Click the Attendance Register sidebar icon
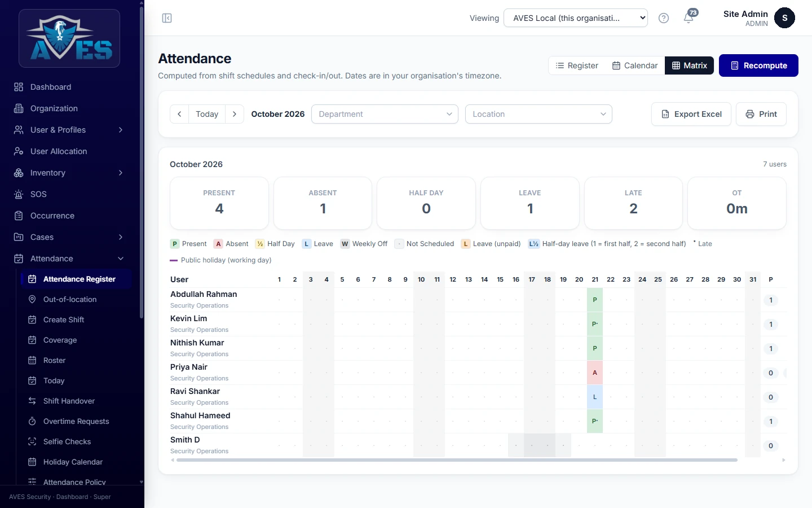 tap(32, 279)
